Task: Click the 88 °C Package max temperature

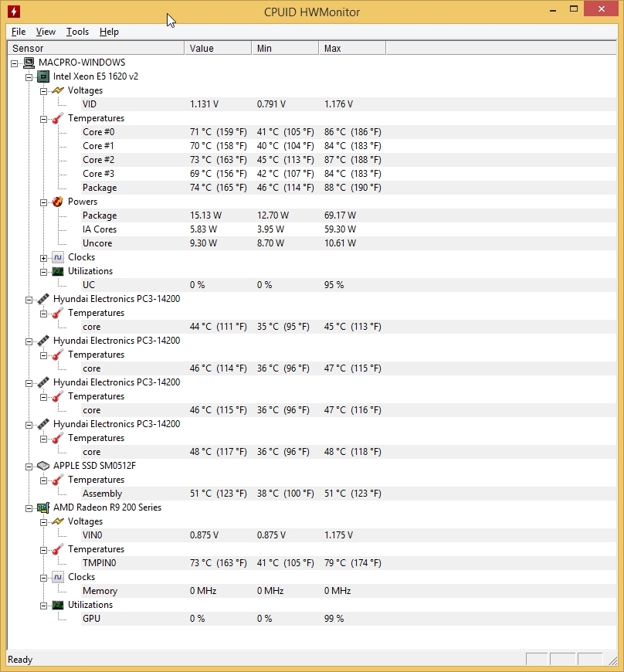Action: [353, 188]
